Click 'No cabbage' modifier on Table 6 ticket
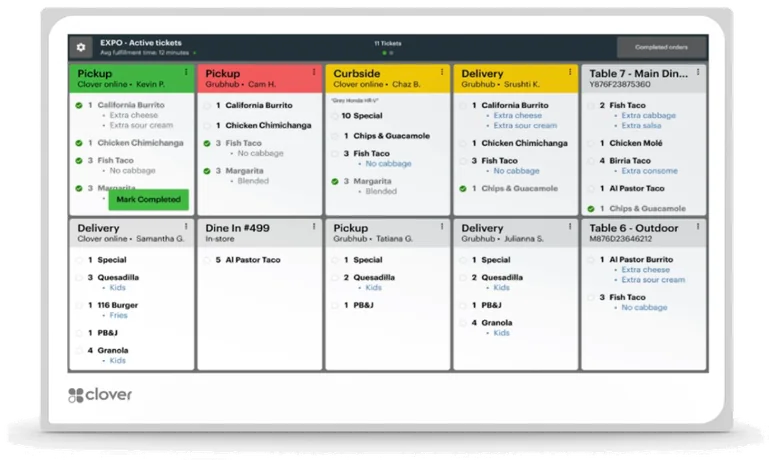 click(644, 307)
